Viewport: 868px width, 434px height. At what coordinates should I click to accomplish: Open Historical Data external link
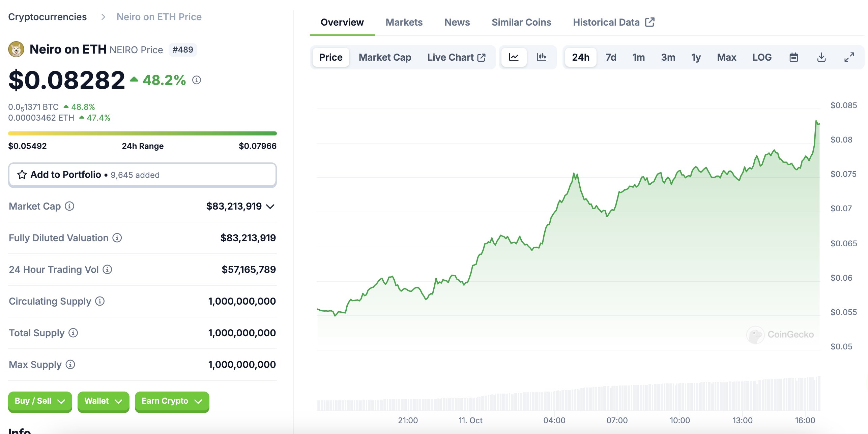coord(614,22)
